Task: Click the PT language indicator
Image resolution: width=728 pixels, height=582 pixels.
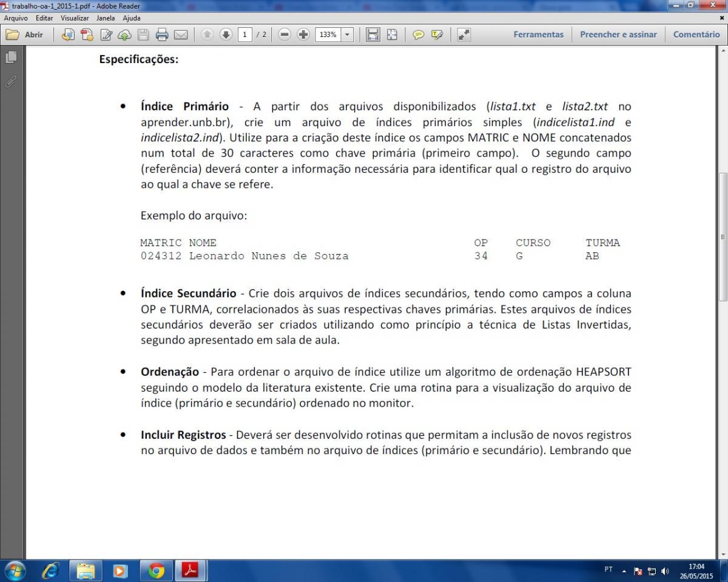Action: (x=608, y=570)
